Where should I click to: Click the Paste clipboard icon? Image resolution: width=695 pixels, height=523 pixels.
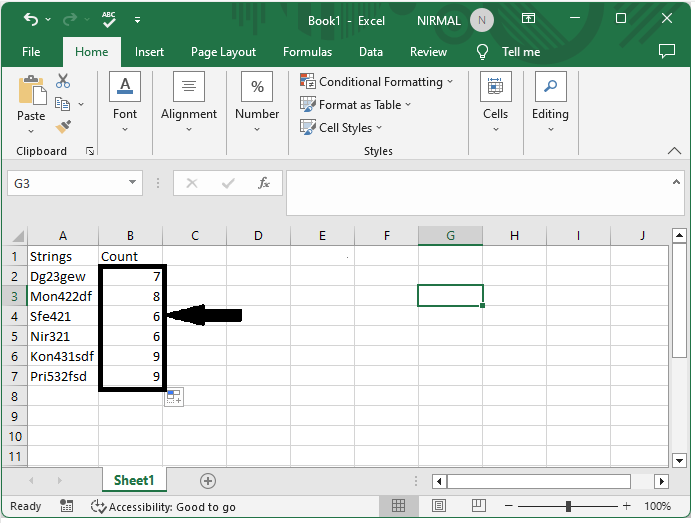tap(31, 90)
